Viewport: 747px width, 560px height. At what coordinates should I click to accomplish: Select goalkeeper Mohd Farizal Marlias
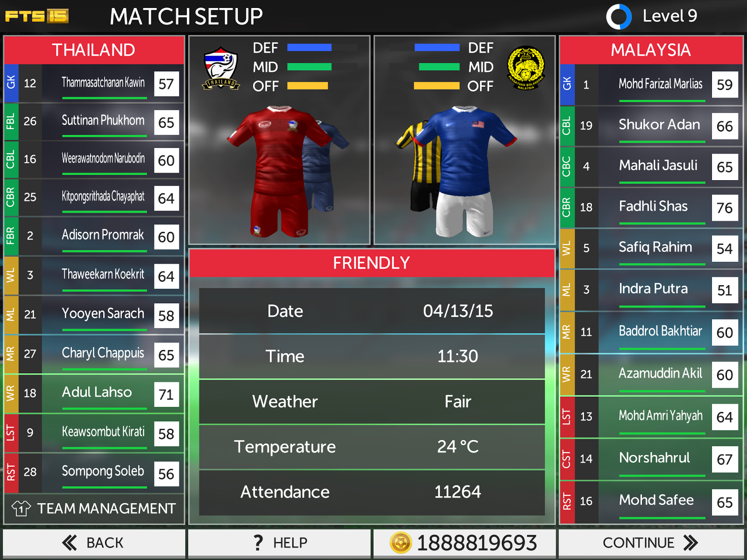coord(651,84)
